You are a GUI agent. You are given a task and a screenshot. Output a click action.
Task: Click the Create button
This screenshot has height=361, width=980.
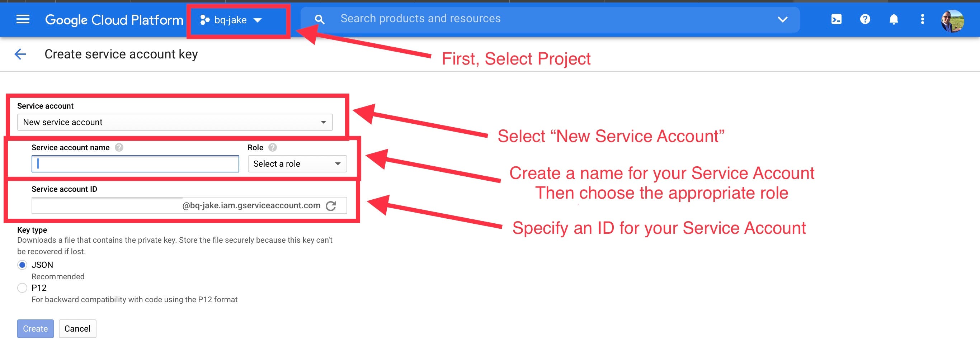[x=36, y=329]
